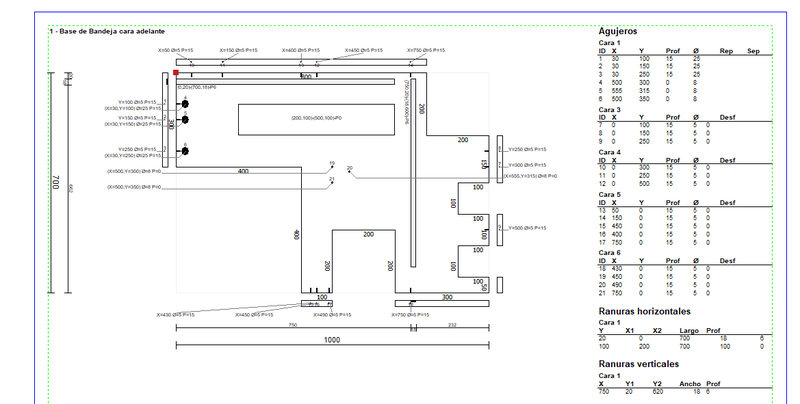Click hole point label 19
Screen dimensions: 800x404
click(332, 164)
